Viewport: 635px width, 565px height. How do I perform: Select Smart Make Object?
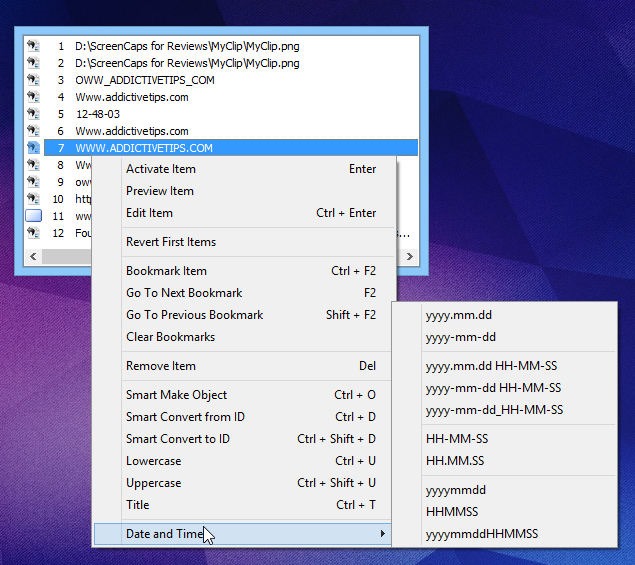(x=243, y=395)
